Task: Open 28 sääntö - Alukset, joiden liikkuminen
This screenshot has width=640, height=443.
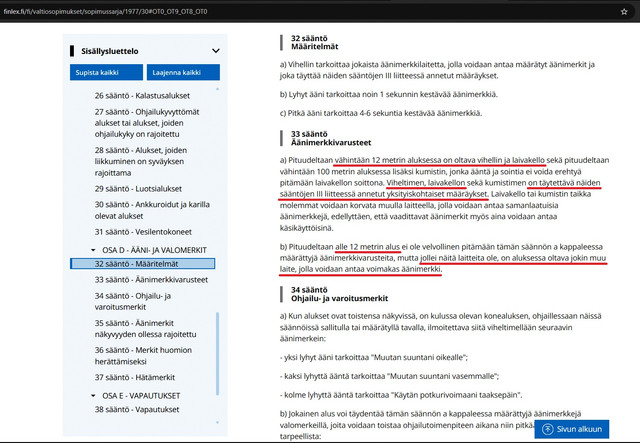Action: (x=141, y=161)
